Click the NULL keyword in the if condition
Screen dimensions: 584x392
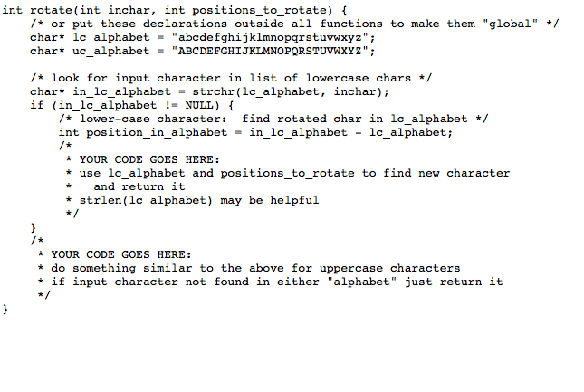click(x=199, y=105)
